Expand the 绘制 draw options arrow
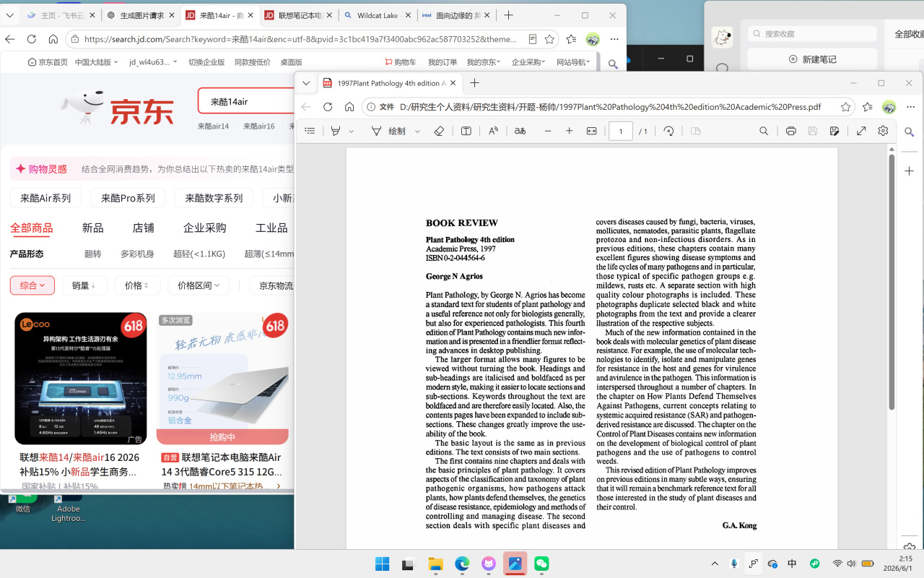The image size is (924, 578). click(417, 131)
